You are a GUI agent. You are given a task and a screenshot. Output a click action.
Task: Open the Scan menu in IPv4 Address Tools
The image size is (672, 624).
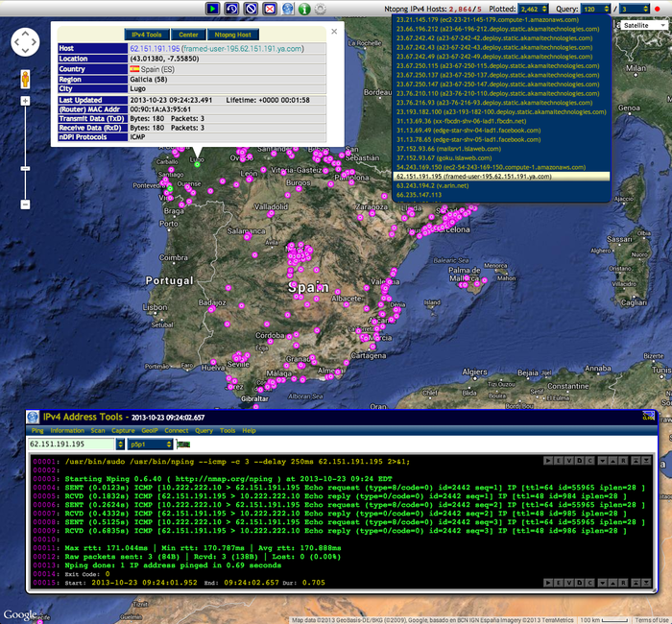pyautogui.click(x=98, y=431)
